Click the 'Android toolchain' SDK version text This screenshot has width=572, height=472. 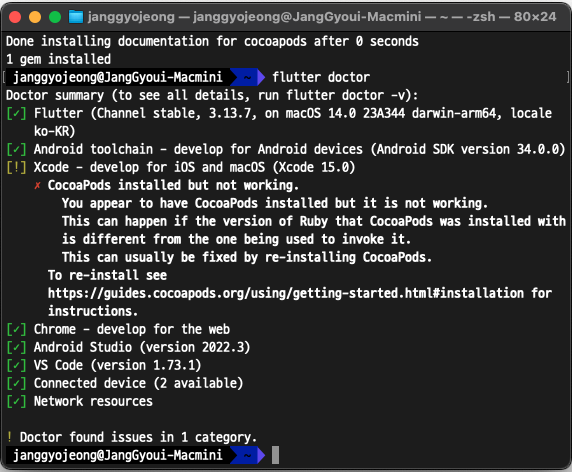click(299, 150)
